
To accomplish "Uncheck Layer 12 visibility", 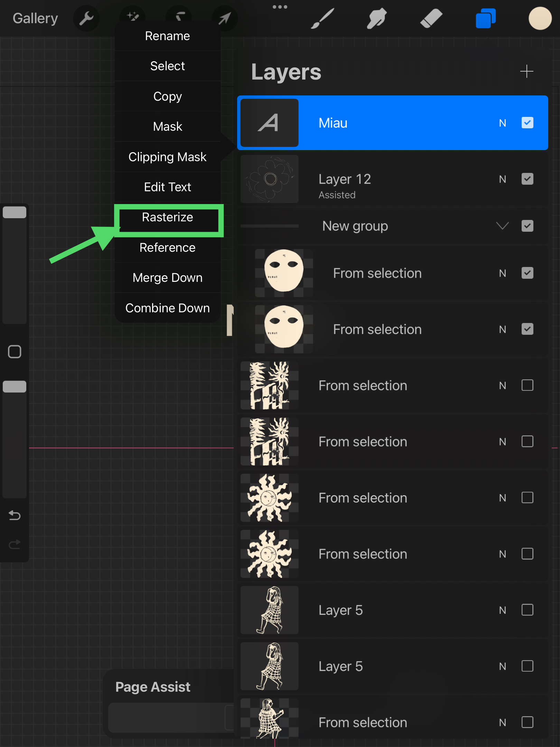I will pyautogui.click(x=527, y=179).
